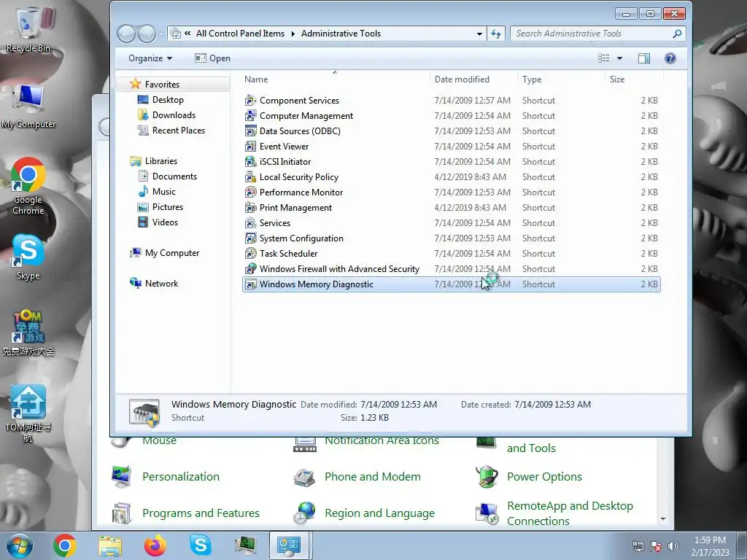Open Personalization in Control Panel window

point(181,477)
